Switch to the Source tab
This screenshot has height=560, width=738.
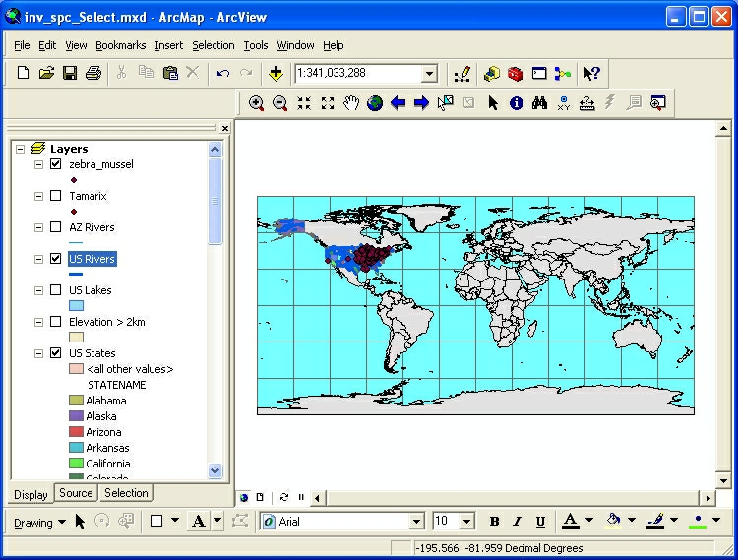click(x=76, y=494)
